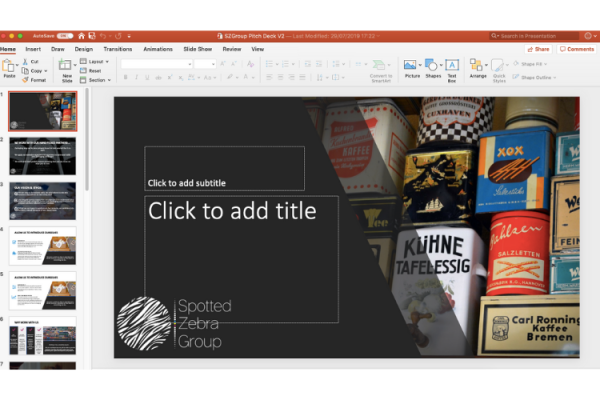This screenshot has width=600, height=400.
Task: Toggle Bold formatting
Action: [125, 77]
